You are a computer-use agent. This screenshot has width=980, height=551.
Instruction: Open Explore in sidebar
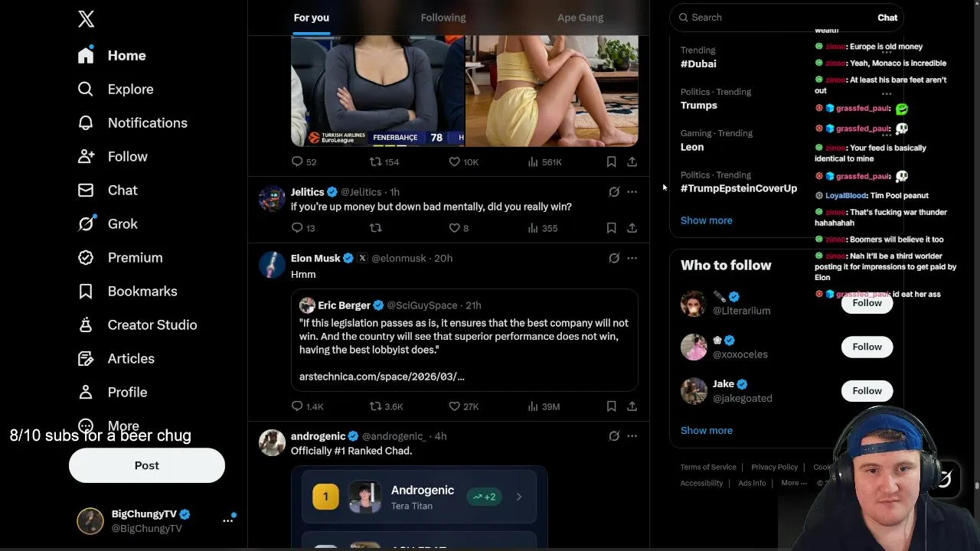point(116,89)
